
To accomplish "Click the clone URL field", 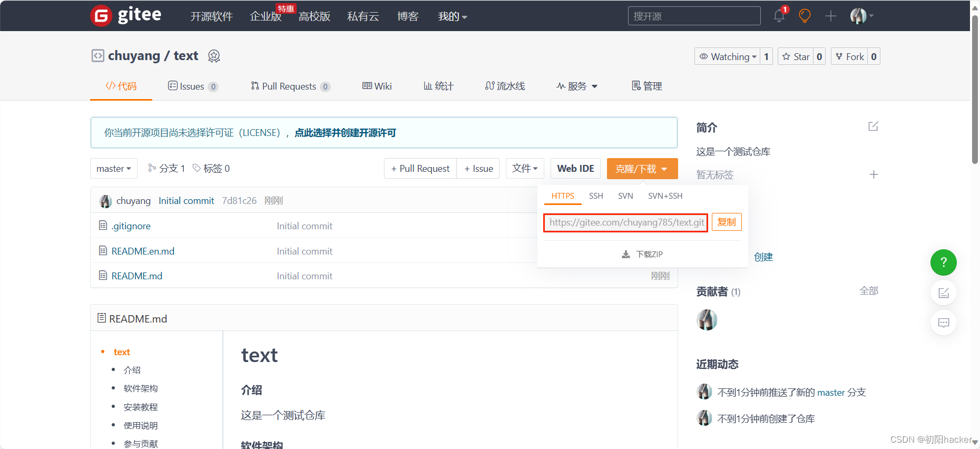I will pos(626,222).
